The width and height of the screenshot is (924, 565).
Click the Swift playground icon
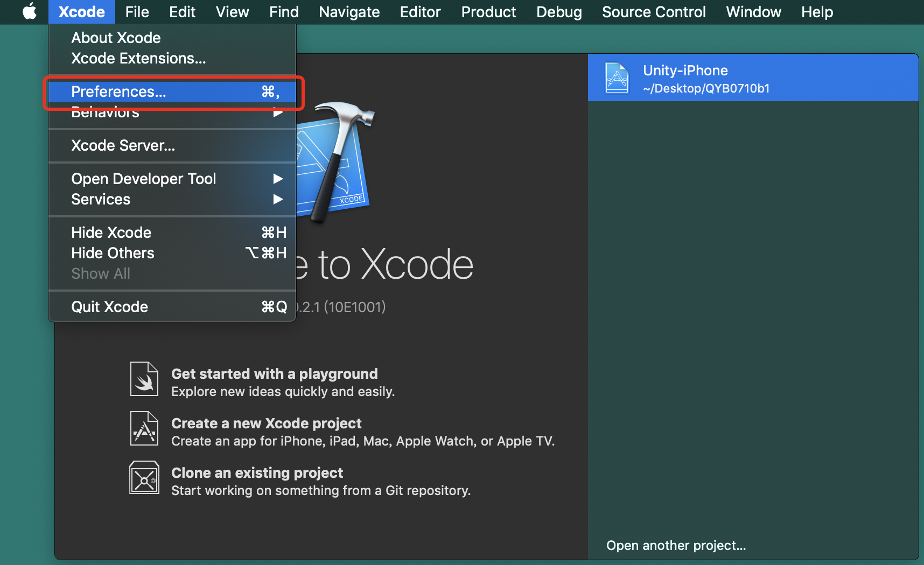(144, 379)
